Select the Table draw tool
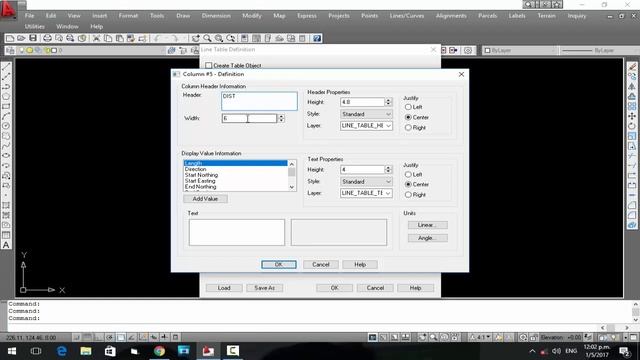 pyautogui.click(x=6, y=235)
